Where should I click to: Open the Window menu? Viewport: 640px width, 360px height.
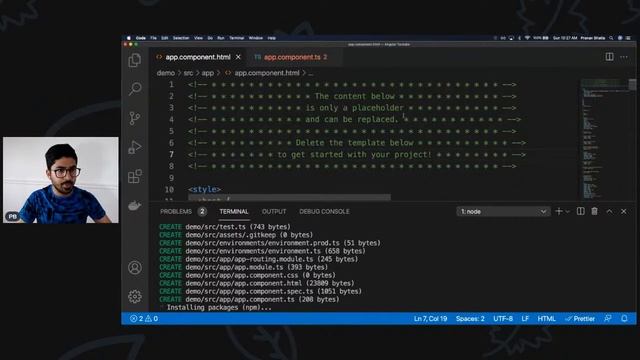pos(256,38)
